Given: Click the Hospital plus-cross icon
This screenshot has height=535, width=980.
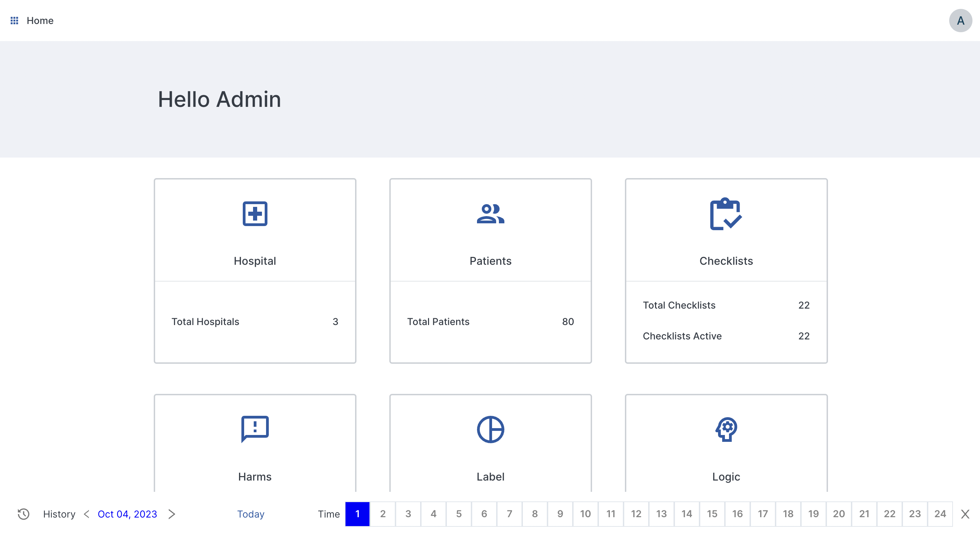Looking at the screenshot, I should tap(255, 213).
